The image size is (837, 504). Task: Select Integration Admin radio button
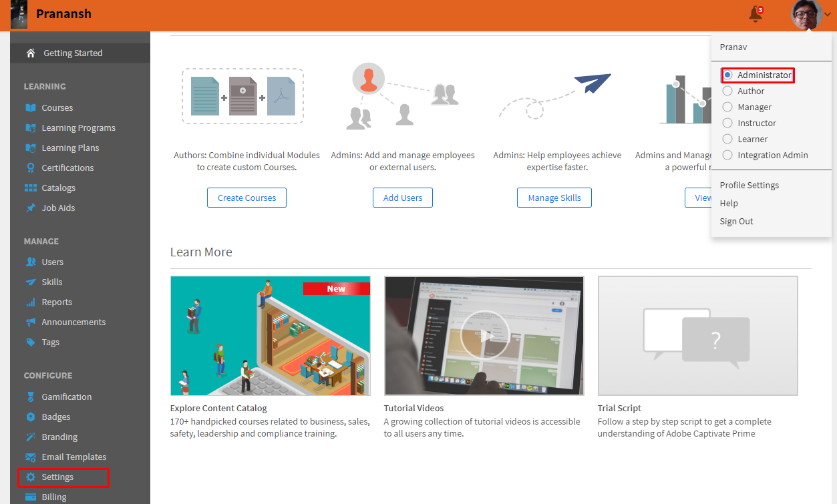point(727,155)
